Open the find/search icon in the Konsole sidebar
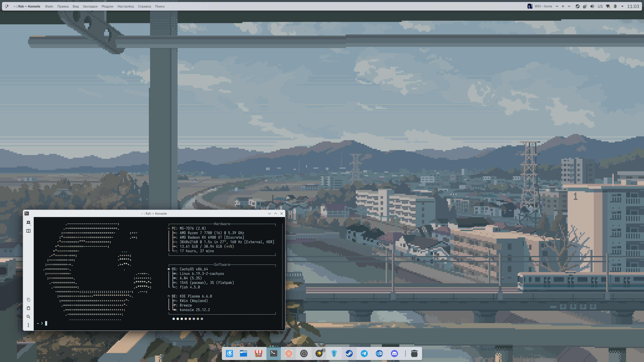The height and width of the screenshot is (362, 644). pyautogui.click(x=28, y=317)
